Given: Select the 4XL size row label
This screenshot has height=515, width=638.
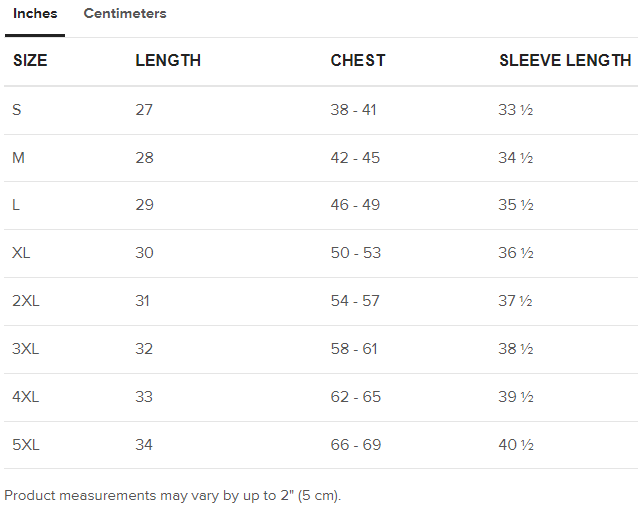Looking at the screenshot, I should (x=25, y=397).
